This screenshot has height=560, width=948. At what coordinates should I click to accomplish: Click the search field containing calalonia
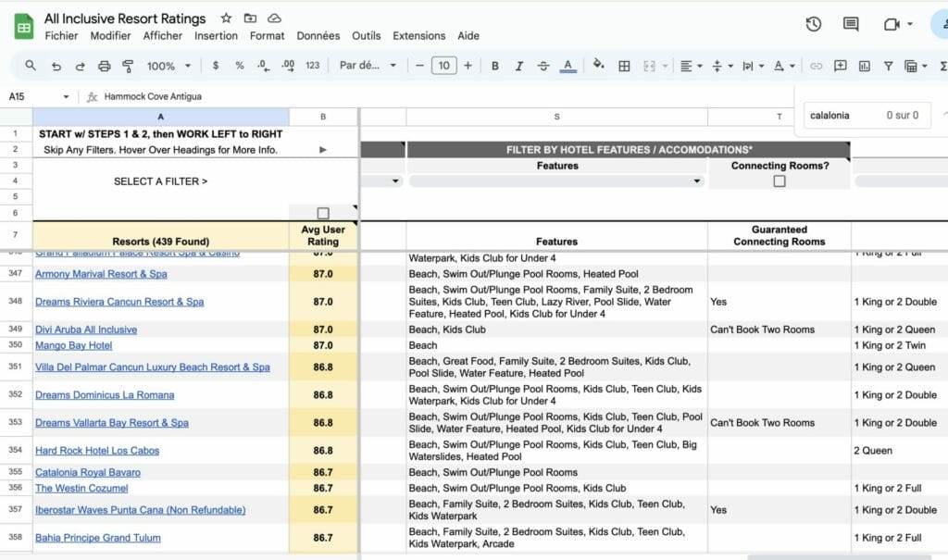[839, 115]
